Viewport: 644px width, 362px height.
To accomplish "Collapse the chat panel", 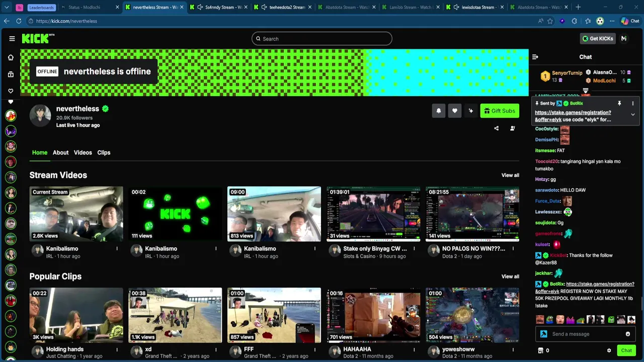I will [535, 57].
